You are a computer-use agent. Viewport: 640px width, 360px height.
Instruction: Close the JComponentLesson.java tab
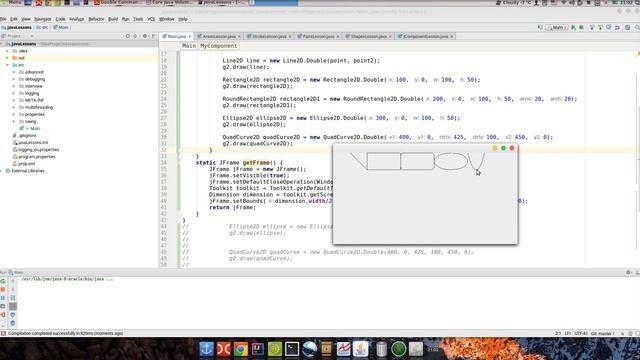click(x=451, y=36)
